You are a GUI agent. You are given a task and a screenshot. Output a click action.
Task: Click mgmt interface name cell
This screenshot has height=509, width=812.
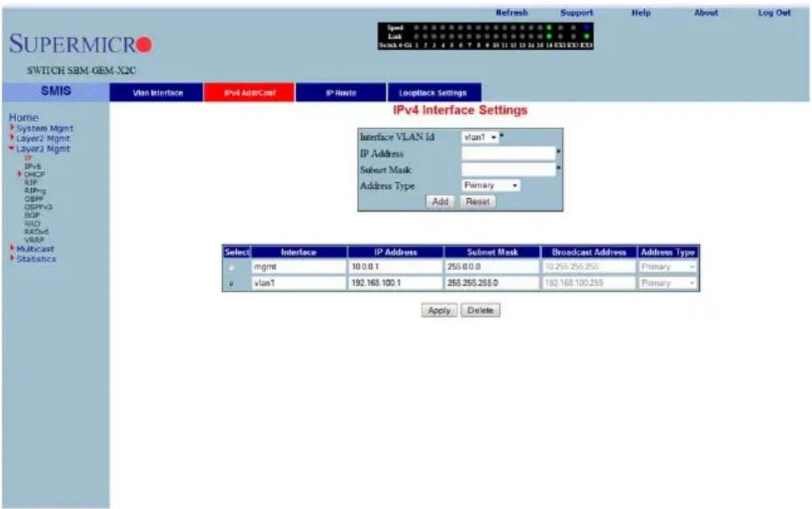point(298,267)
